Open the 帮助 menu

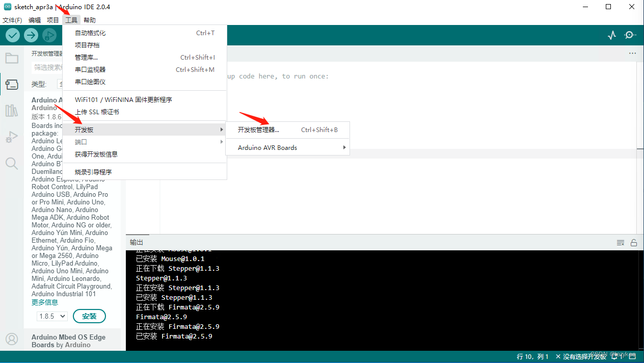[89, 20]
